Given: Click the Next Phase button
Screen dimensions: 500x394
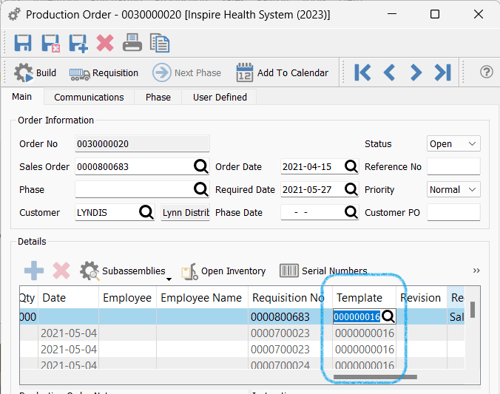Looking at the screenshot, I should click(187, 73).
